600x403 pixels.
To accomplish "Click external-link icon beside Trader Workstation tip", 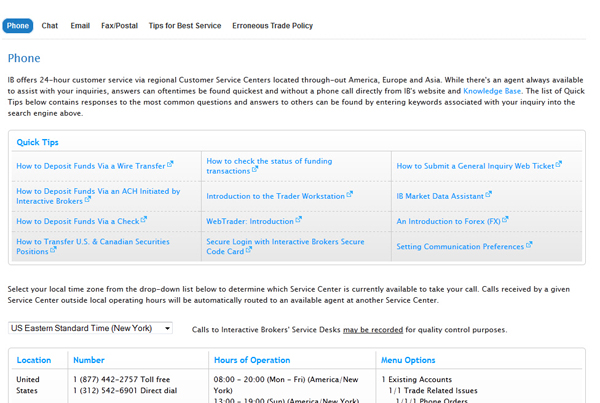I will 350,194.
